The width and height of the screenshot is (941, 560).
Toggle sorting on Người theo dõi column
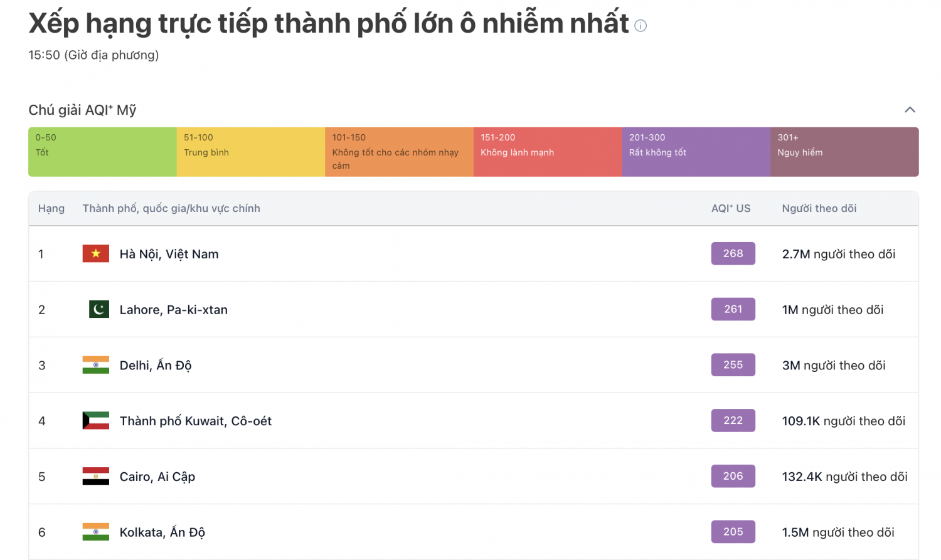[819, 208]
